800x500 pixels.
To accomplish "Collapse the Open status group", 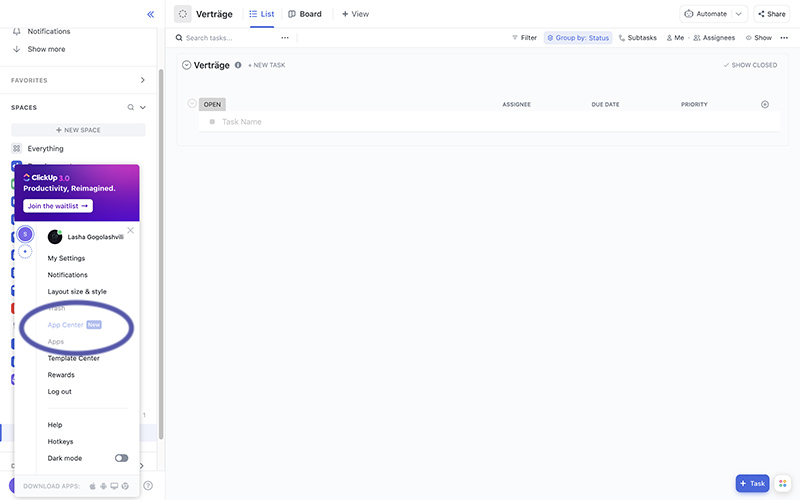I will click(192, 104).
